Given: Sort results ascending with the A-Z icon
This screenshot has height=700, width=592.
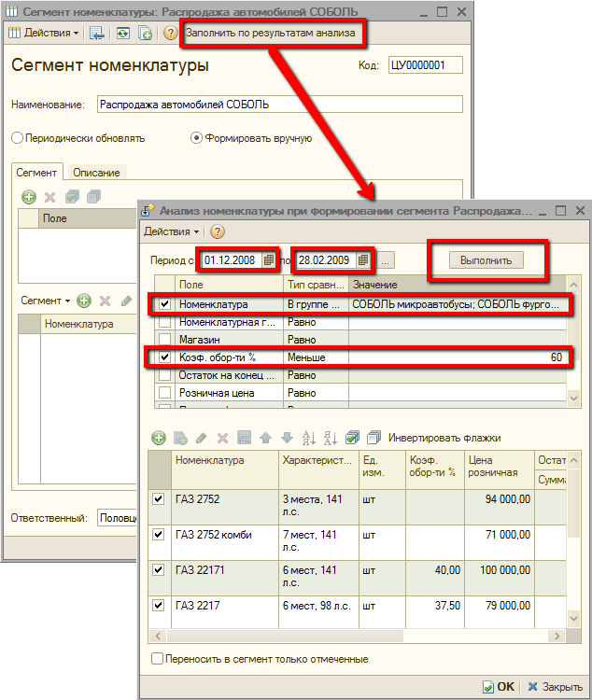Looking at the screenshot, I should click(308, 438).
